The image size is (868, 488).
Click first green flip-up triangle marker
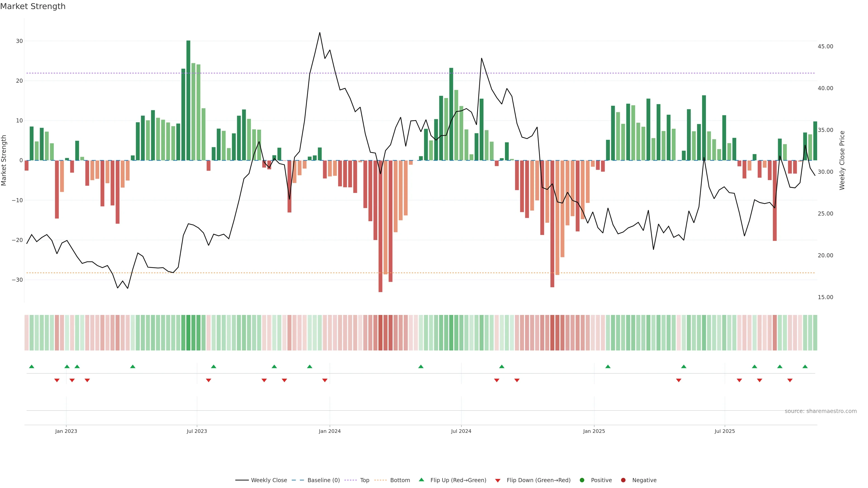(32, 366)
